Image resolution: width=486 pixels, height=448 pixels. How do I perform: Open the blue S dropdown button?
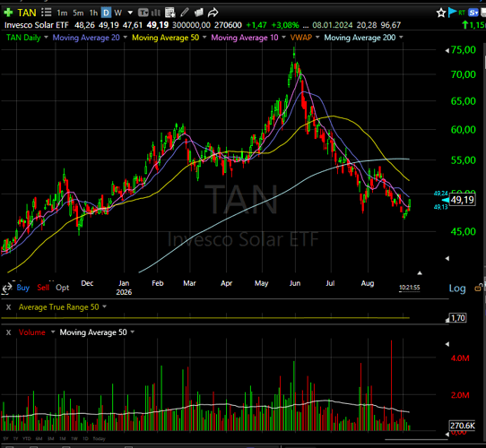(473, 13)
